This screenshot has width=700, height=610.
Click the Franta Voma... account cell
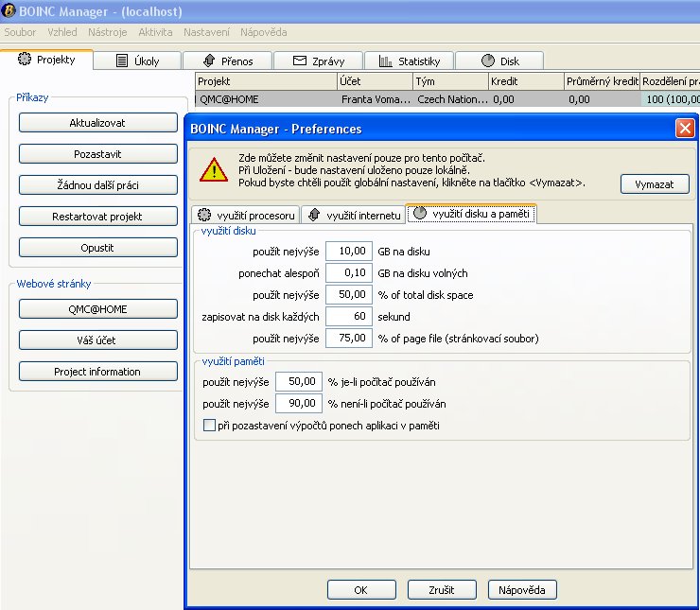point(376,99)
